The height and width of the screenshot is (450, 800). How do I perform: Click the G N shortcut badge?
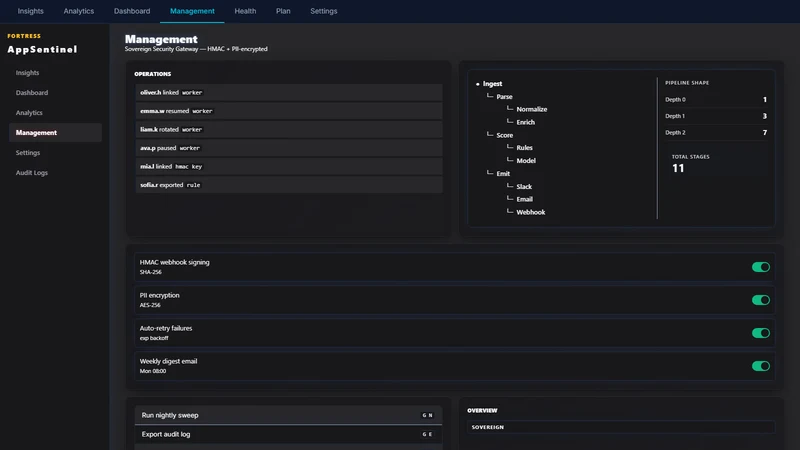pos(428,415)
